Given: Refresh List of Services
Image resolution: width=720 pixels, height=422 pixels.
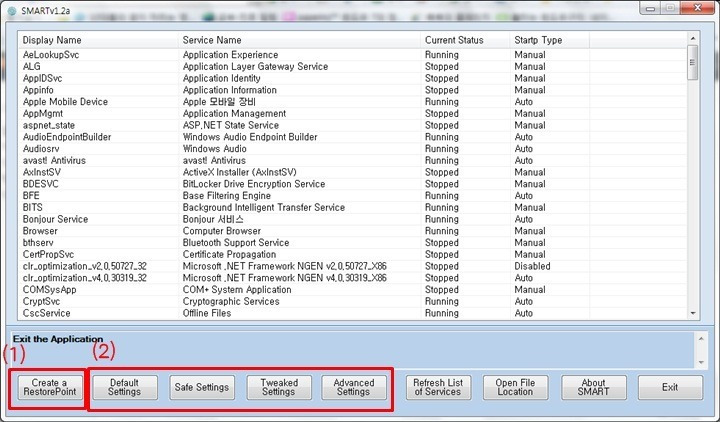Looking at the screenshot, I should pos(438,387).
